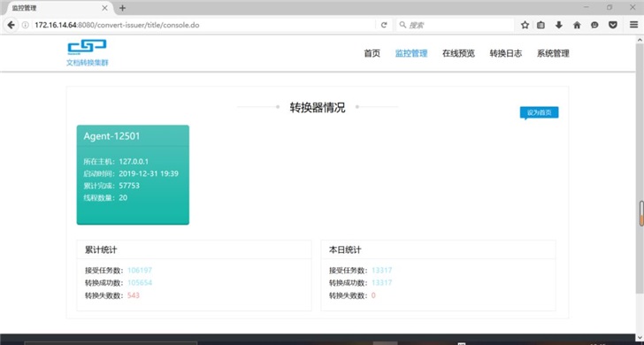
Task: Open the chat smiley icon in toolbar
Action: (594, 25)
